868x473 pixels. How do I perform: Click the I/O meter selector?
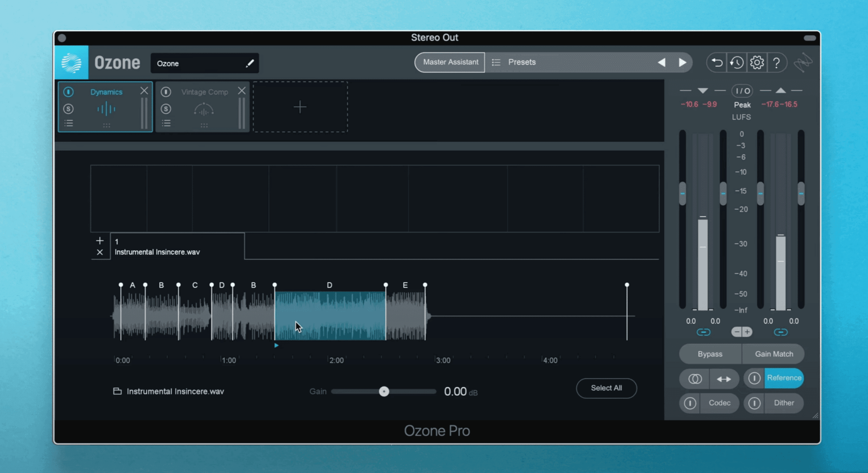click(742, 91)
